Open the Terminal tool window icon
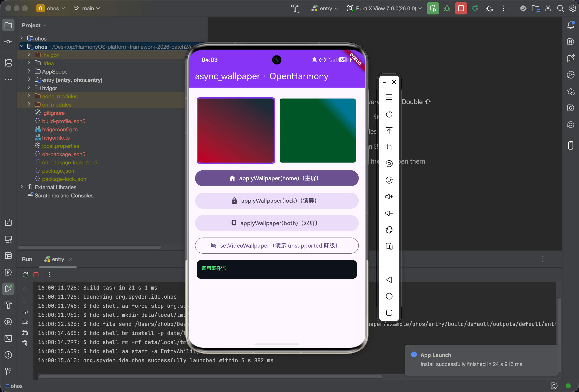 click(8, 339)
